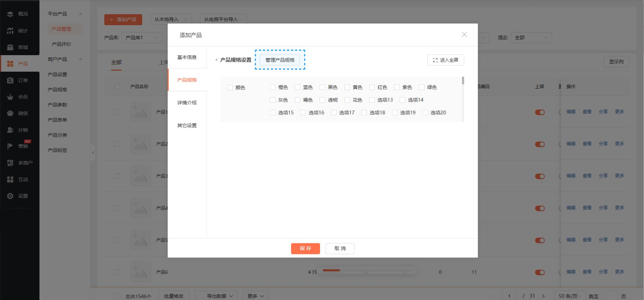This screenshot has width=644, height=300.
Task: Click the 保存 button
Action: (x=305, y=248)
